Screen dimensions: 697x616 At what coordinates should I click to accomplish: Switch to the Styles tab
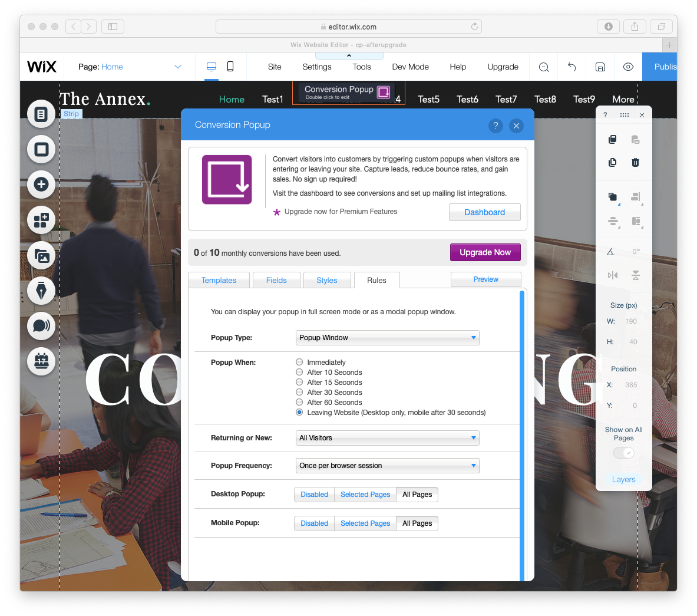[x=327, y=280]
